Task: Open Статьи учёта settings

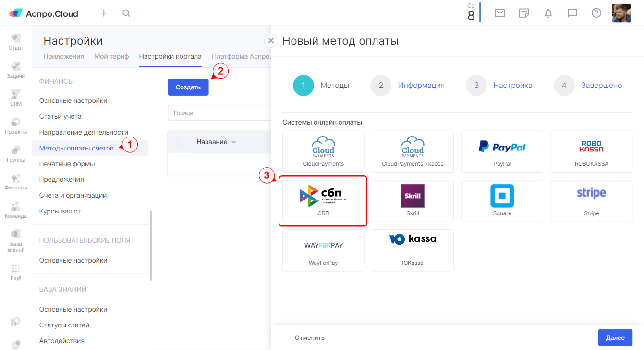Action: pos(60,116)
